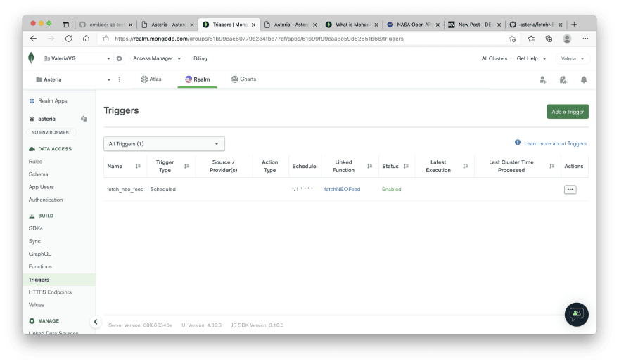Open the browser profile avatar

click(567, 39)
